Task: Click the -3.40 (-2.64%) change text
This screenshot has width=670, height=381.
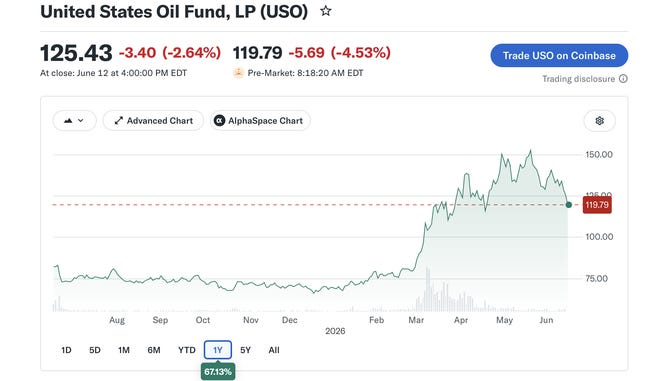Action: click(x=170, y=53)
